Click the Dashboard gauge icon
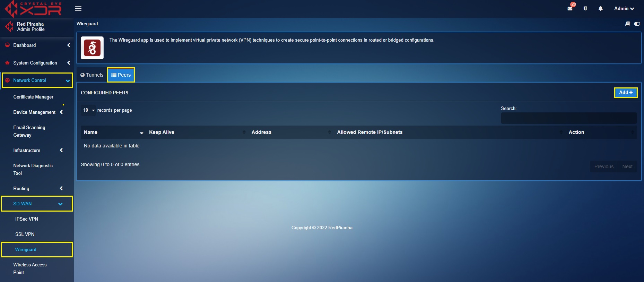644x282 pixels. [7, 45]
